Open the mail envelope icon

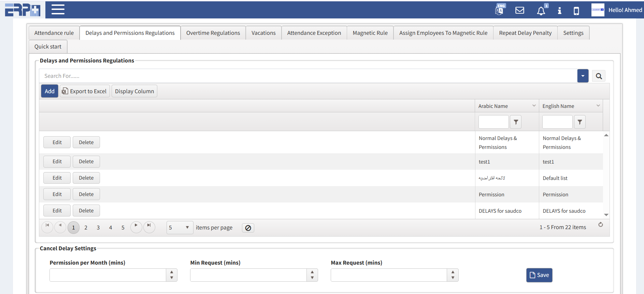[x=519, y=10]
